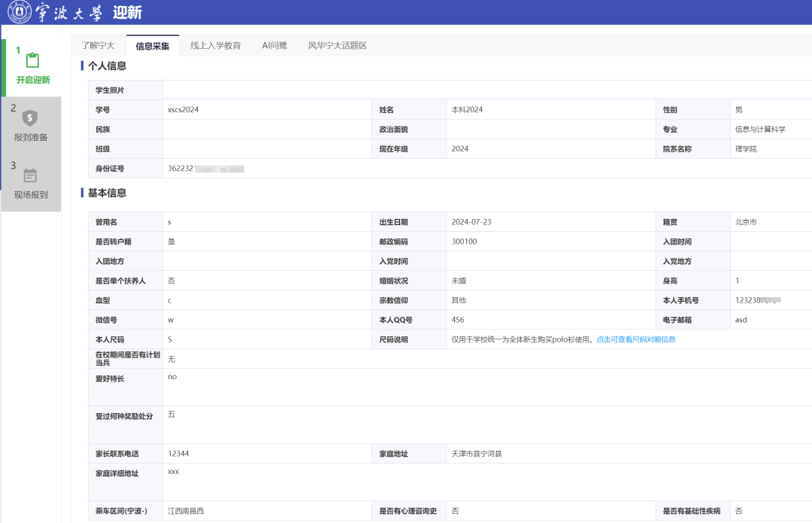Open the 风华宁大话题区 tab
Image resolution: width=812 pixels, height=523 pixels.
tap(337, 46)
